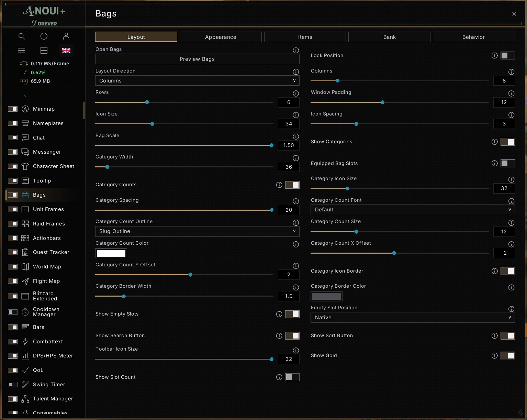Open the Behavior tab
Image resolution: width=527 pixels, height=420 pixels.
(x=474, y=37)
